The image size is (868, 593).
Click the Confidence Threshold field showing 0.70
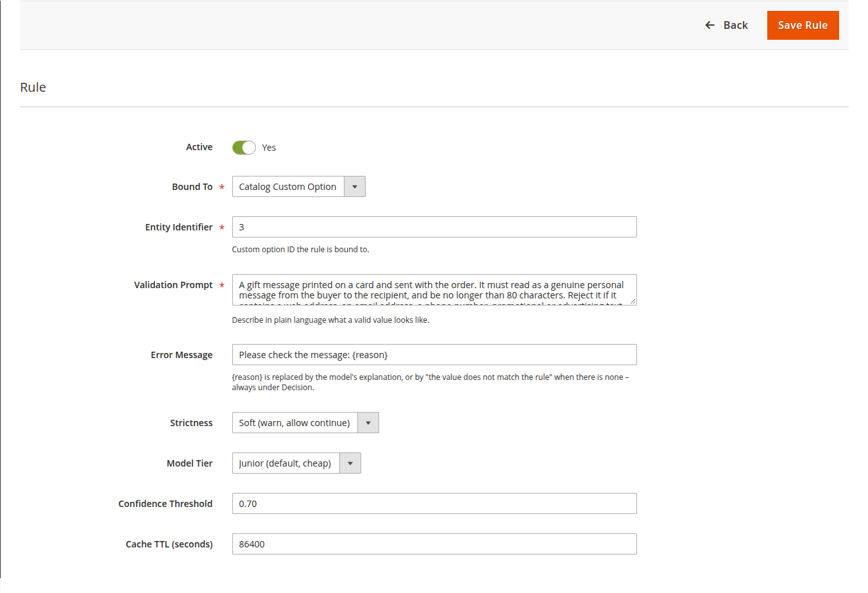click(434, 504)
